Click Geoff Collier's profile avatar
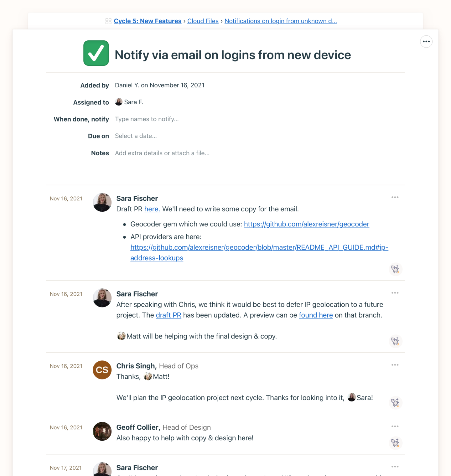 pyautogui.click(x=102, y=431)
